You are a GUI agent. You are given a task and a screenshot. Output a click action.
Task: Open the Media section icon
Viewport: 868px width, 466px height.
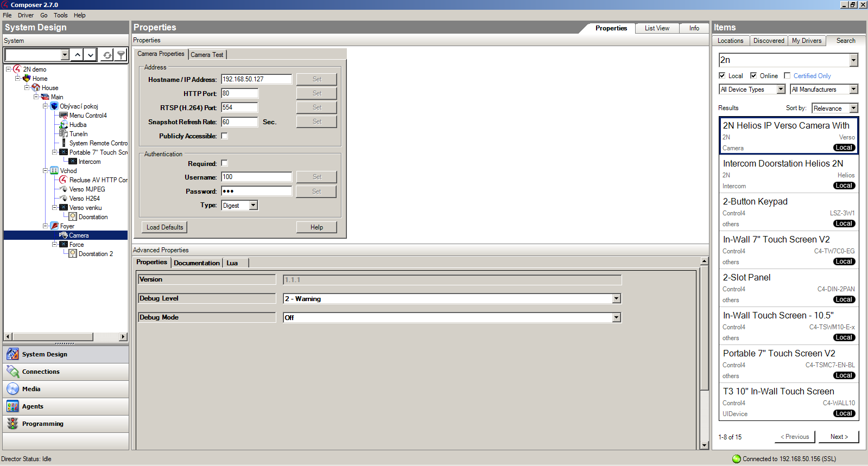tap(12, 389)
